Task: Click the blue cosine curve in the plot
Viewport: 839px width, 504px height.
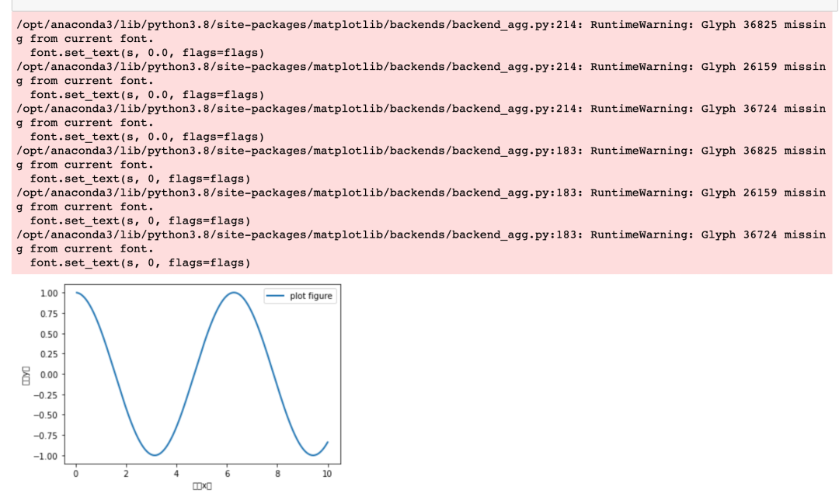Action: [193, 374]
